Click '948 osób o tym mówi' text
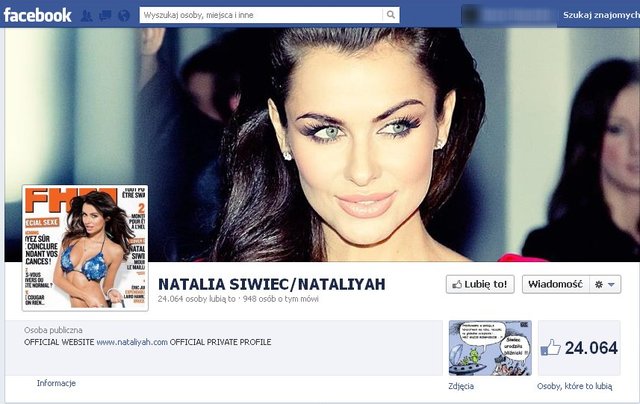 pos(280,299)
